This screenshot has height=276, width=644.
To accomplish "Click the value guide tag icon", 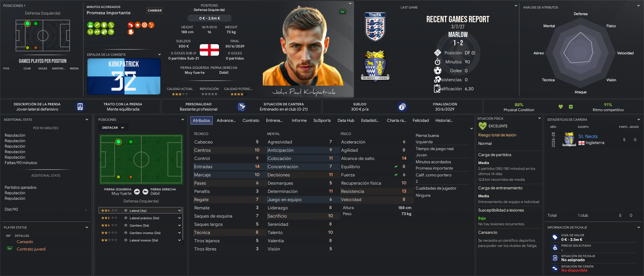I will coord(555,237).
